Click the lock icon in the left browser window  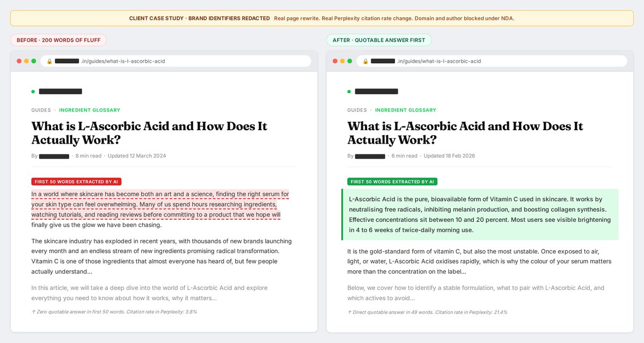pos(49,61)
